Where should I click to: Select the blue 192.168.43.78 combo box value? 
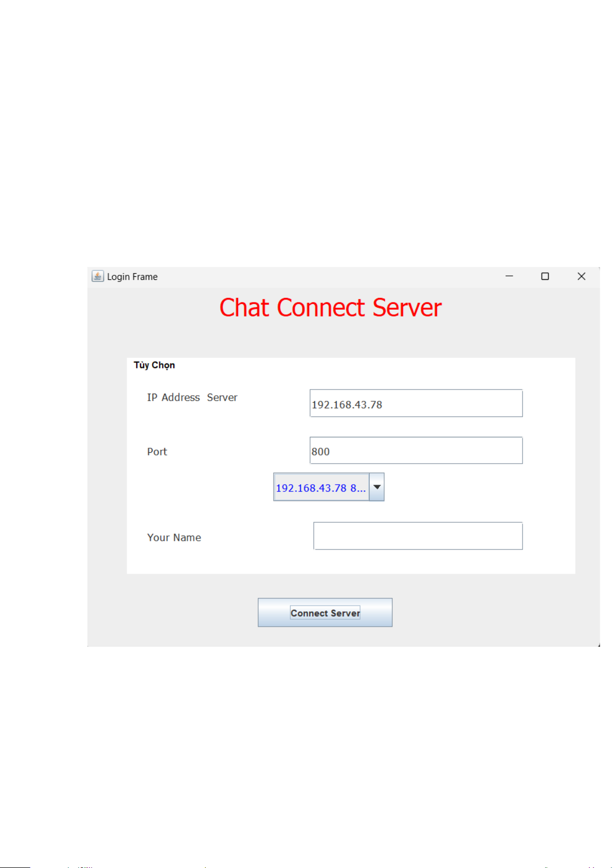pyautogui.click(x=320, y=488)
